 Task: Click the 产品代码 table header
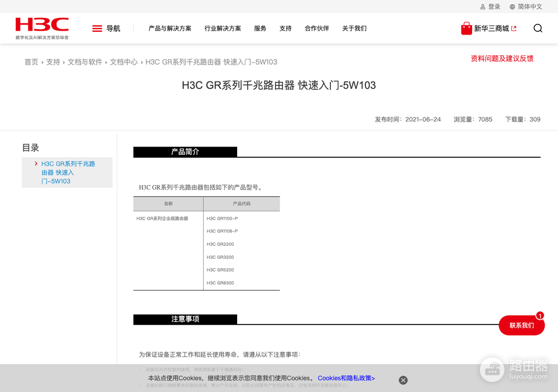tap(242, 204)
